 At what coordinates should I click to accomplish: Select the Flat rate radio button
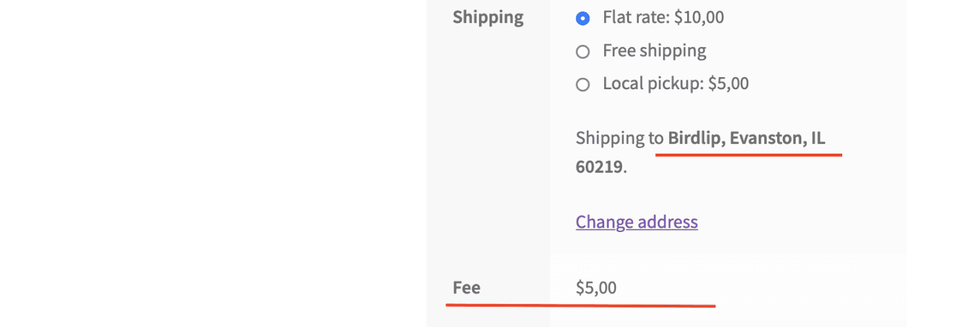click(583, 18)
